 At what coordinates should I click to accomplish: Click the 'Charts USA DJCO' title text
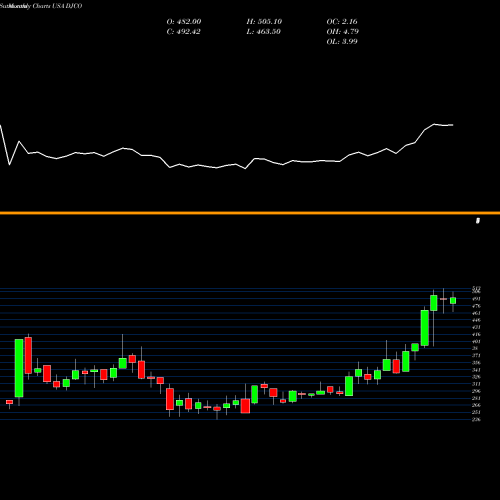pos(57,6)
